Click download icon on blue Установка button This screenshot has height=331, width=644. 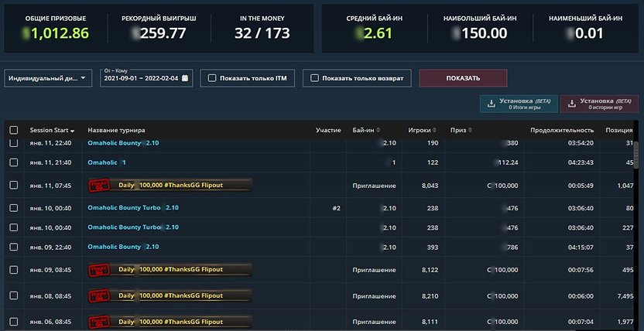click(491, 104)
